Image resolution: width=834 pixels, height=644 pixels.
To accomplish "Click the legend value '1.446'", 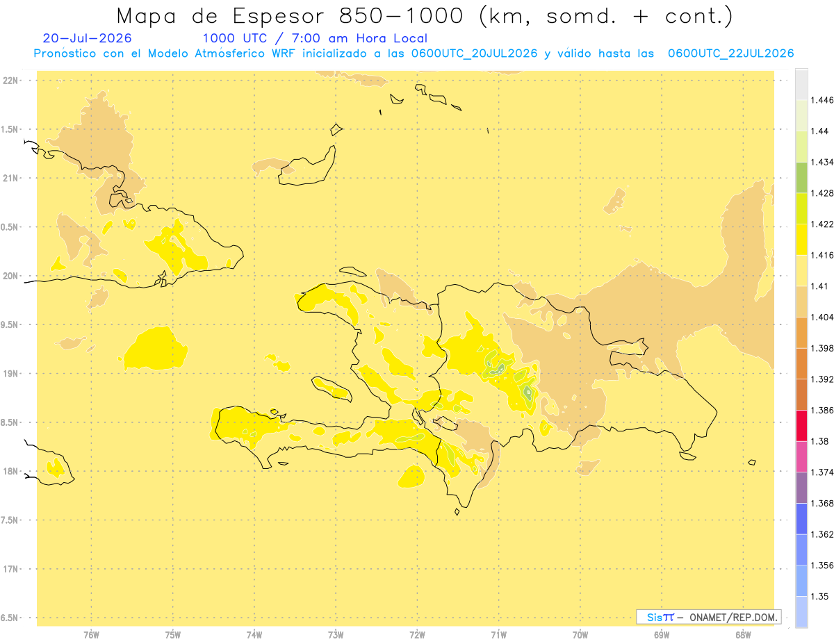I will (x=821, y=100).
